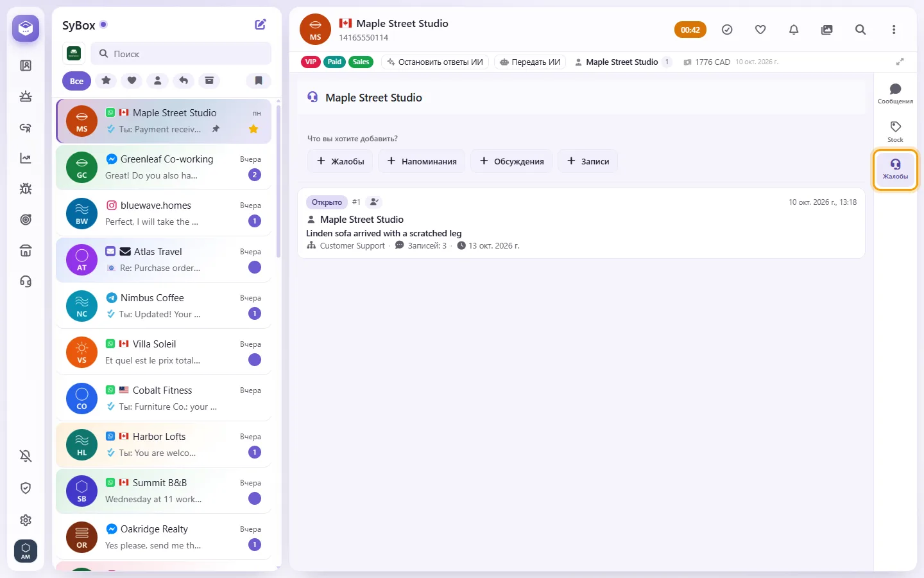Open the analytics chart sidebar icon
Image resolution: width=924 pixels, height=578 pixels.
[x=26, y=158]
